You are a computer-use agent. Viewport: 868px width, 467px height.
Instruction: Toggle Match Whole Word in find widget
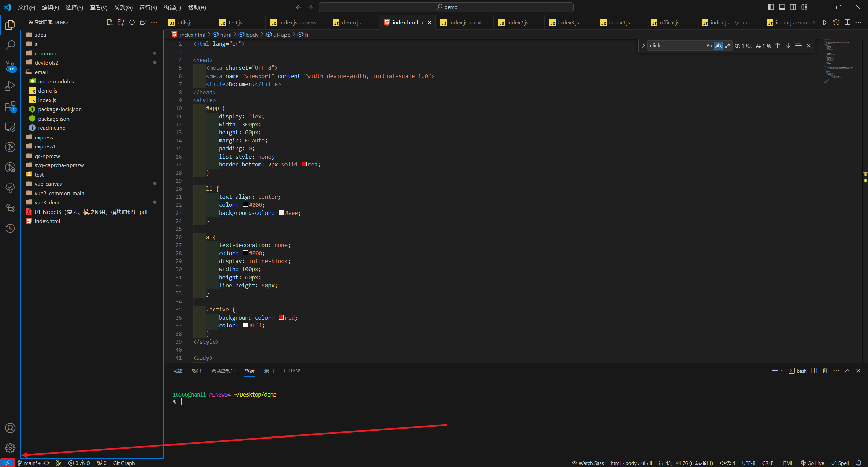(718, 46)
